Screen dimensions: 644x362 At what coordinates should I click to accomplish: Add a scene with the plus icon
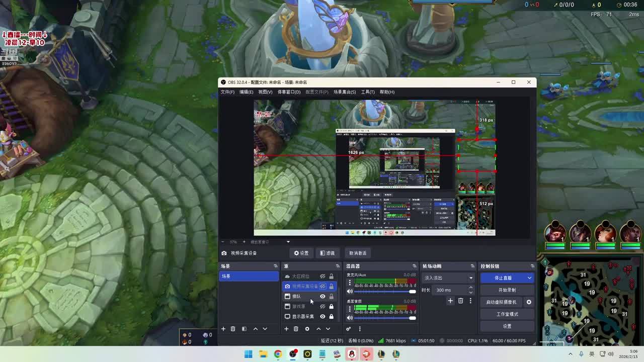(x=223, y=329)
